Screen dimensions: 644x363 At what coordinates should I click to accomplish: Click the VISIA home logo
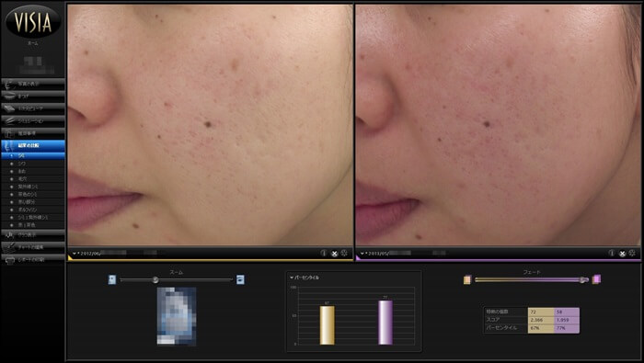coord(33,22)
